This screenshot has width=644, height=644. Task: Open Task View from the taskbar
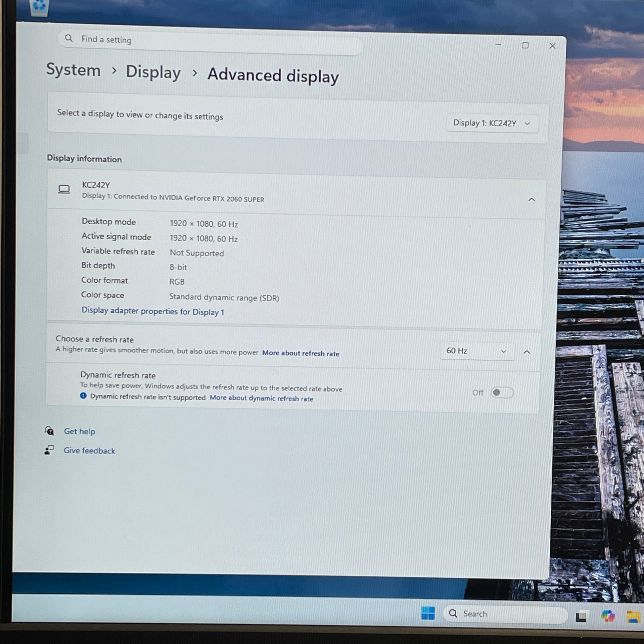click(581, 616)
